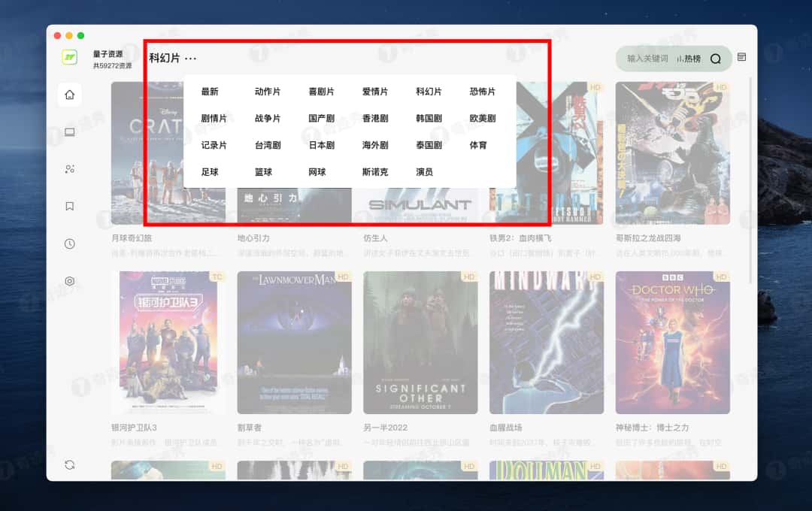Open the bookmarks icon in sidebar
The image size is (812, 511).
pos(69,206)
